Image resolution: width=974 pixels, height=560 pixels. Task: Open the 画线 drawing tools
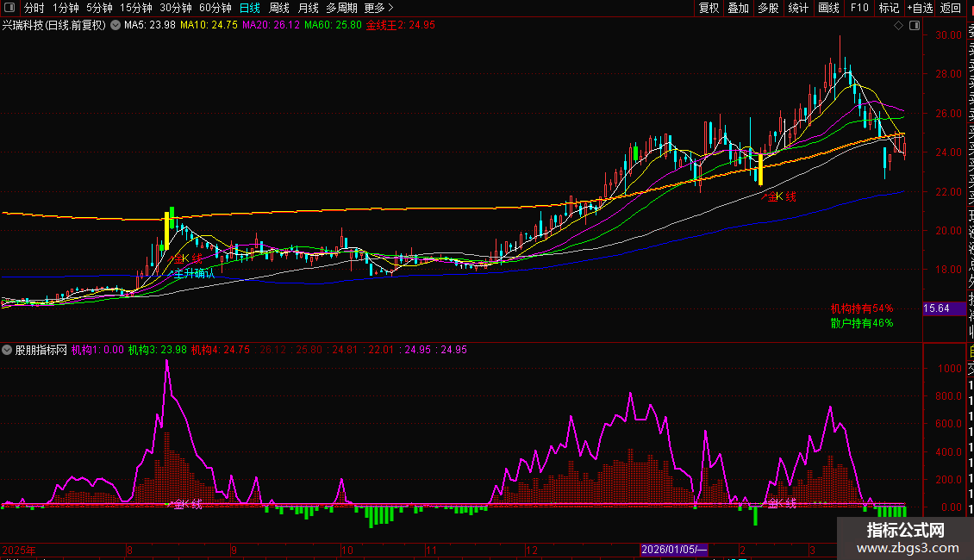point(828,8)
